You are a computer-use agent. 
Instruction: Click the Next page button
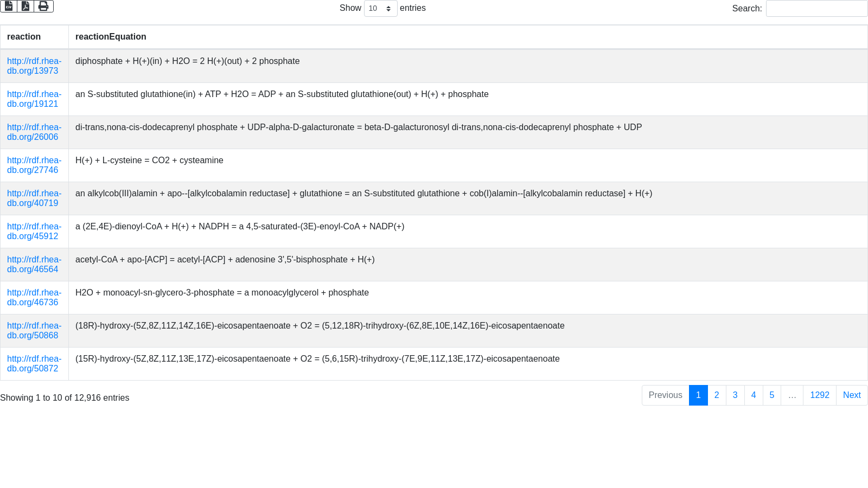coord(851,395)
